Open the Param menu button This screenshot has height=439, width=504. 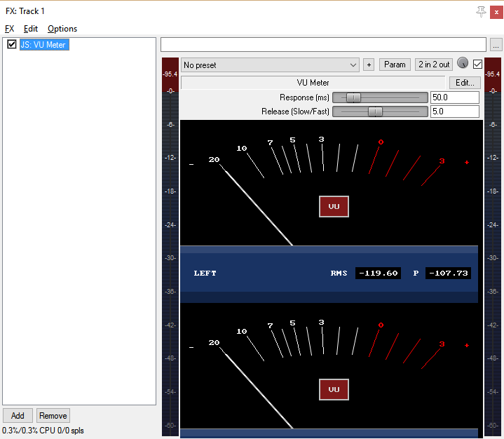(x=395, y=65)
